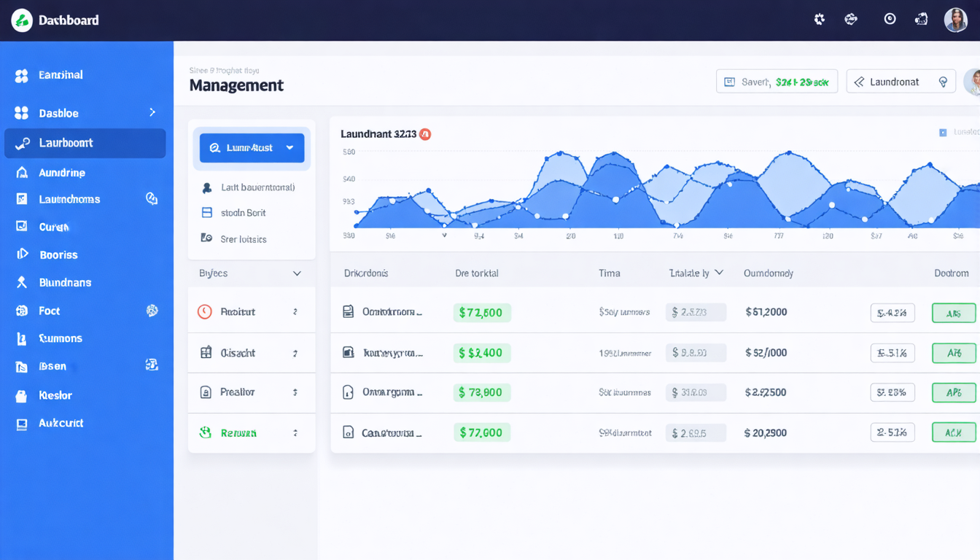Open the user avatar in the top bar
The image size is (980, 560).
click(x=956, y=20)
